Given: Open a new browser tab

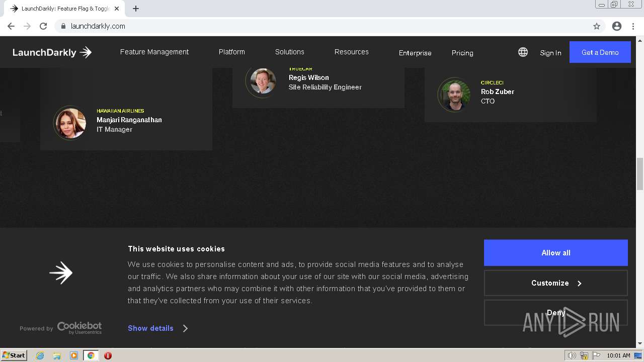Looking at the screenshot, I should 136,9.
